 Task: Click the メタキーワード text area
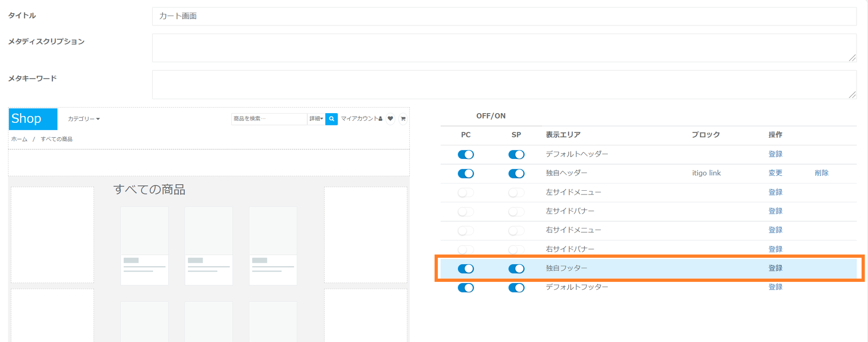pos(504,85)
